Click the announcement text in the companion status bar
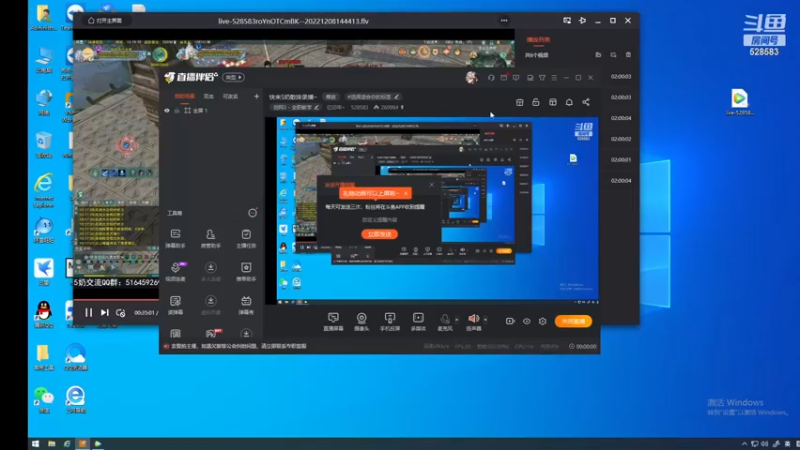The image size is (800, 450). (x=239, y=346)
